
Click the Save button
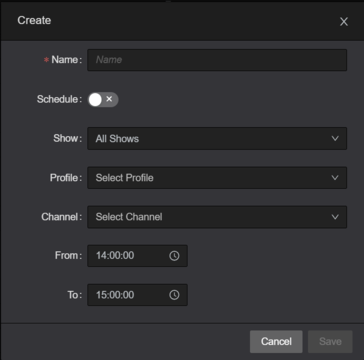click(x=330, y=341)
